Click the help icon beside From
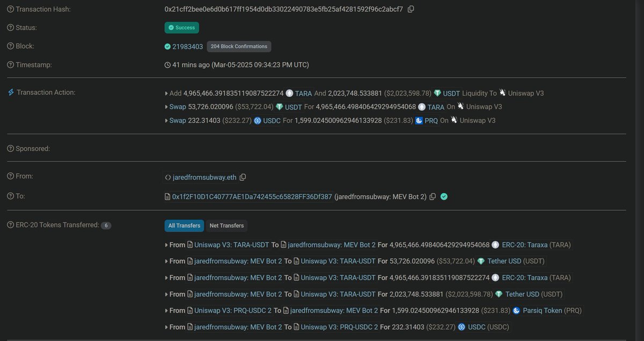 tap(11, 176)
